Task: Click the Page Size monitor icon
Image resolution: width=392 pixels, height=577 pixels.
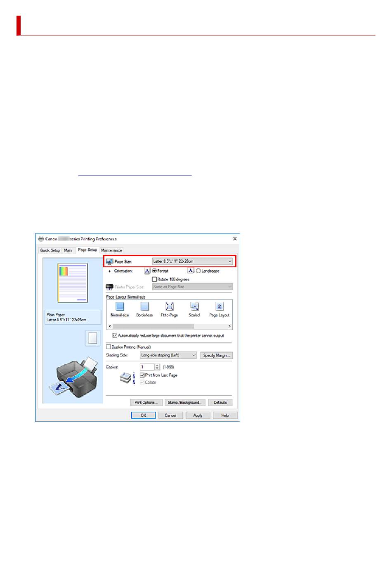Action: pyautogui.click(x=109, y=261)
